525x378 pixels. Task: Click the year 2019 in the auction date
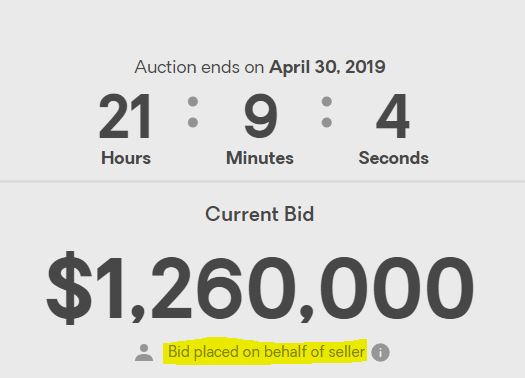(365, 67)
